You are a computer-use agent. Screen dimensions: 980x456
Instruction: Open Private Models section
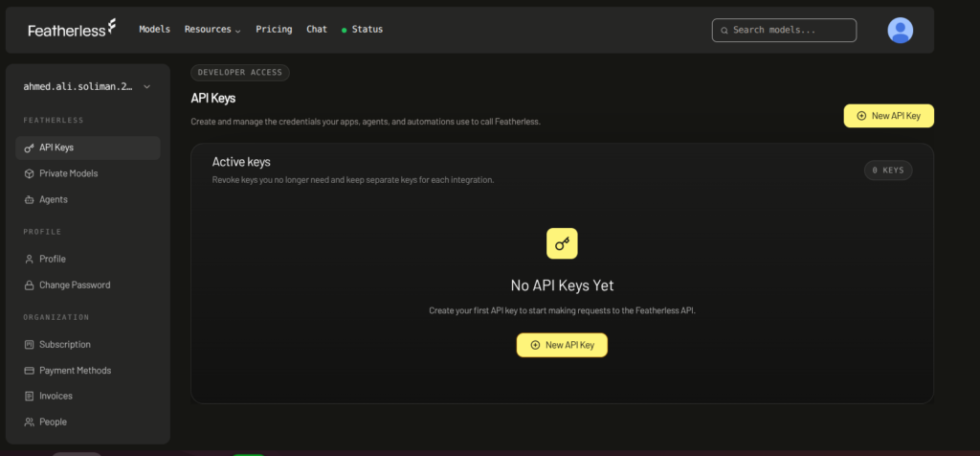coord(88,173)
